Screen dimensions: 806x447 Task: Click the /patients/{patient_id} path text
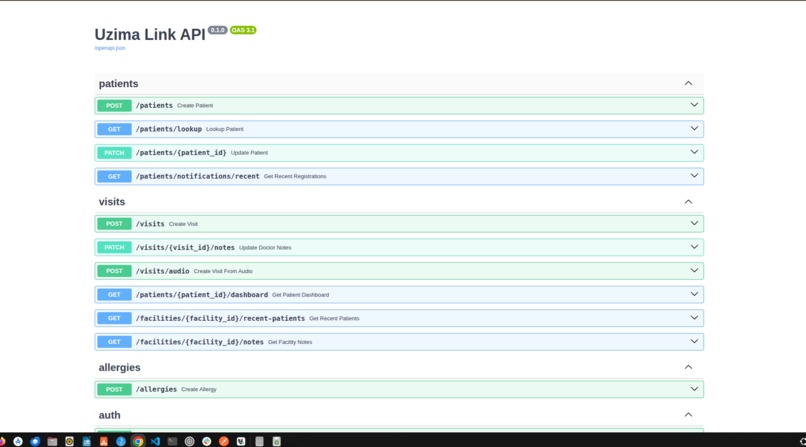click(181, 153)
